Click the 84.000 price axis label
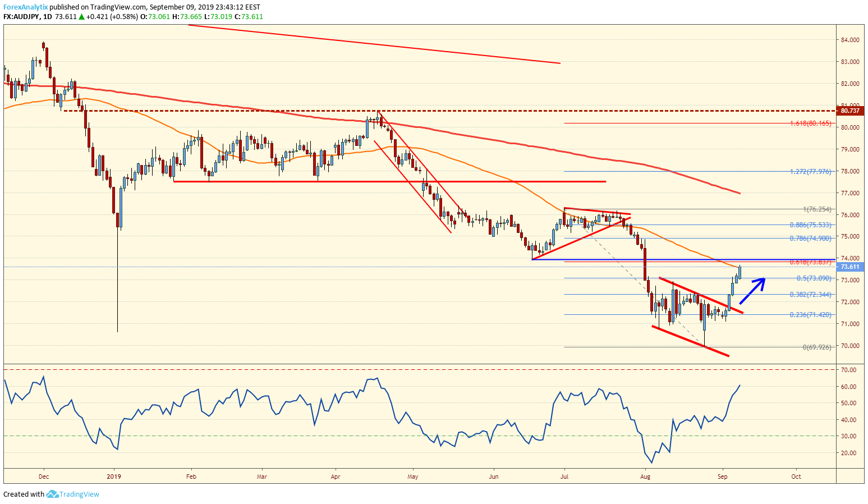 point(850,40)
